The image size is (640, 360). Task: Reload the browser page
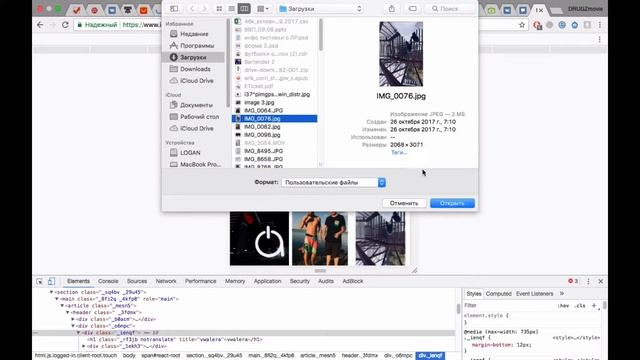coord(65,25)
